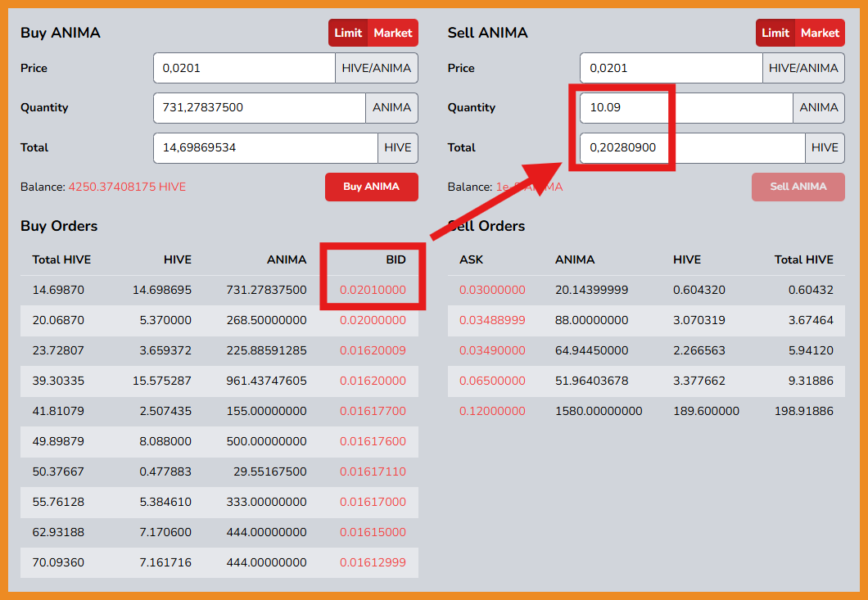Viewport: 868px width, 600px height.
Task: Click the bid price 0.02000000
Action: (x=373, y=321)
